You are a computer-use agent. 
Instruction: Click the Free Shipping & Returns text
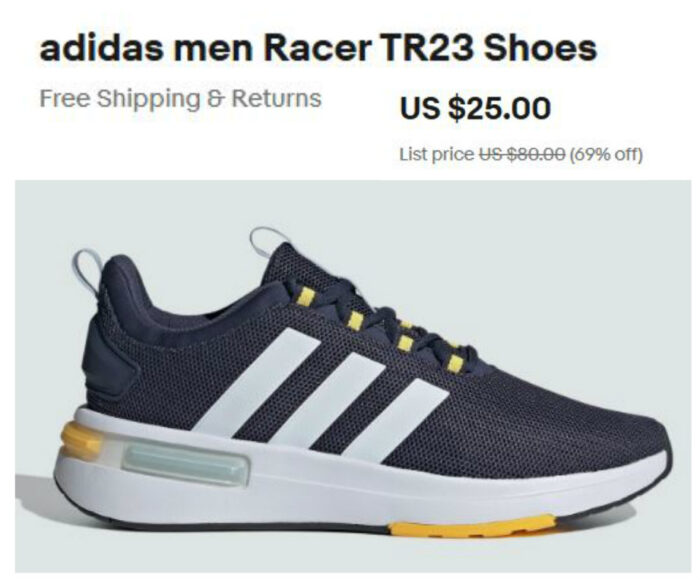point(180,99)
